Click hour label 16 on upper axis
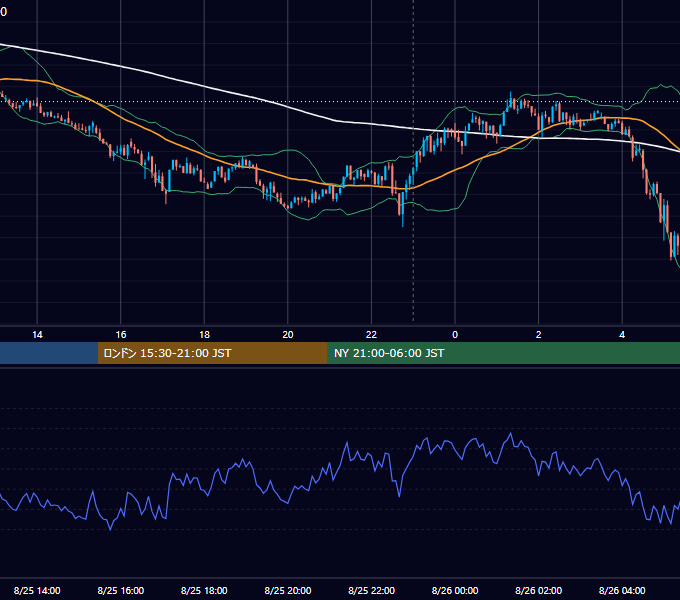 121,335
